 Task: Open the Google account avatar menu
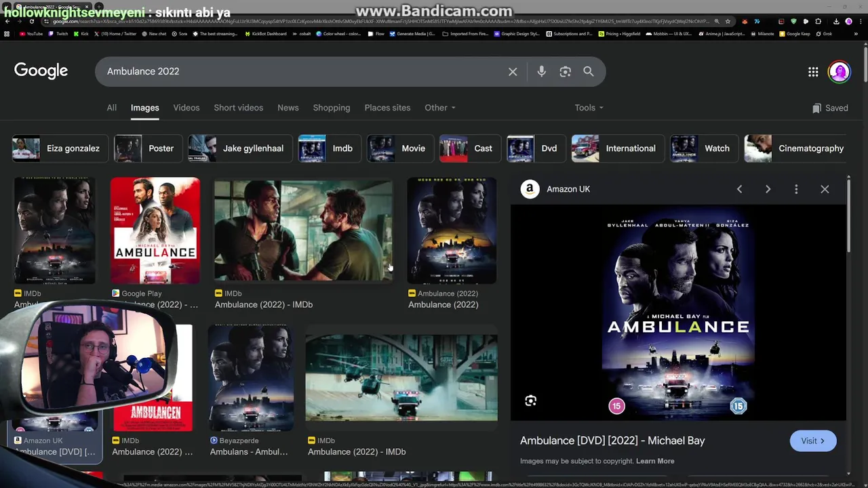click(x=840, y=72)
